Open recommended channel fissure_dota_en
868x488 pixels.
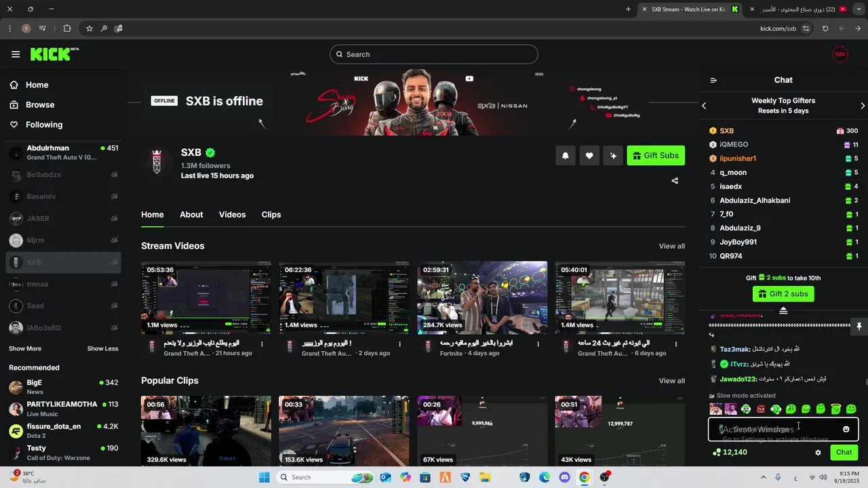64,430
